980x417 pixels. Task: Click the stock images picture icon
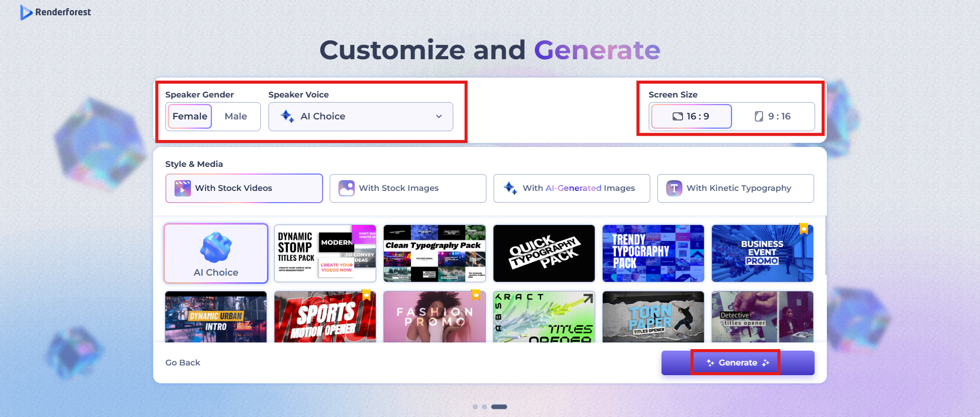pyautogui.click(x=347, y=188)
